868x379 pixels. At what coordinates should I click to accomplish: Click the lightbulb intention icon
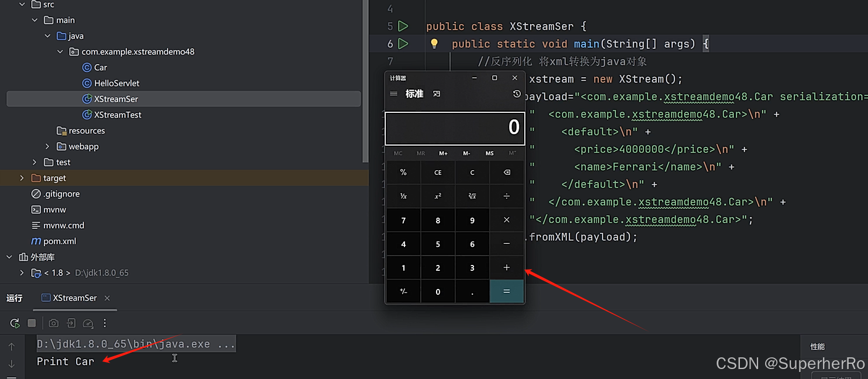(x=434, y=43)
